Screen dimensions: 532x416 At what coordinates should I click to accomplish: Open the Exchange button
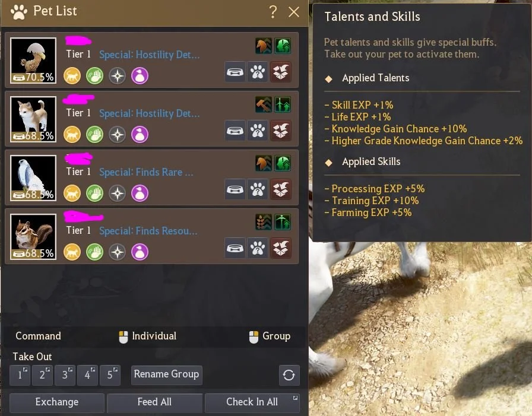click(x=56, y=402)
